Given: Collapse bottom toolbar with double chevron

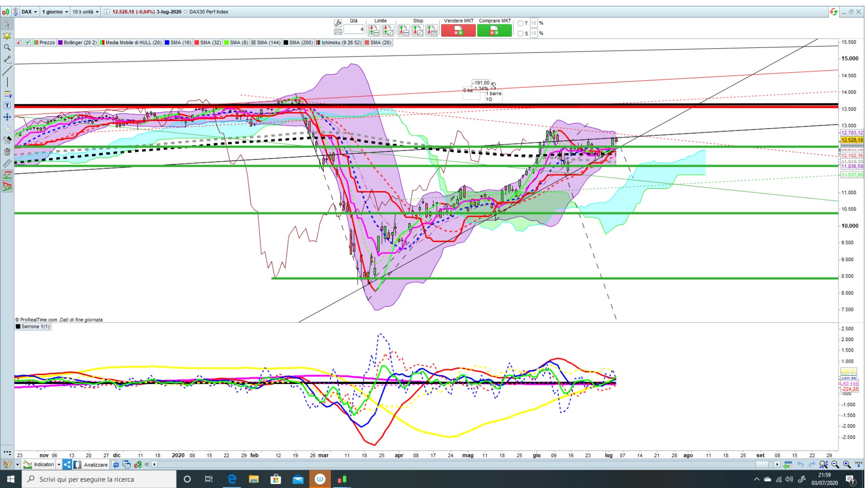Looking at the screenshot, I should [147, 465].
